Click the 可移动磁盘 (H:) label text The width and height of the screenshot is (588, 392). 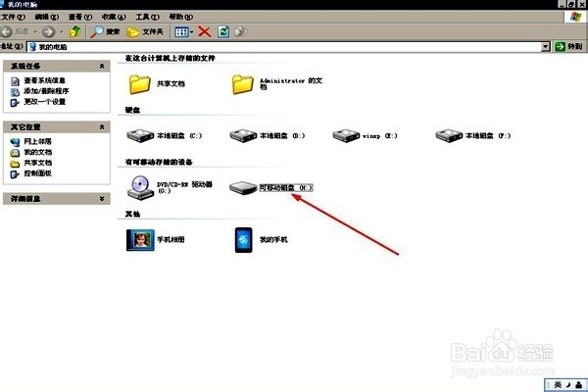coord(286,187)
